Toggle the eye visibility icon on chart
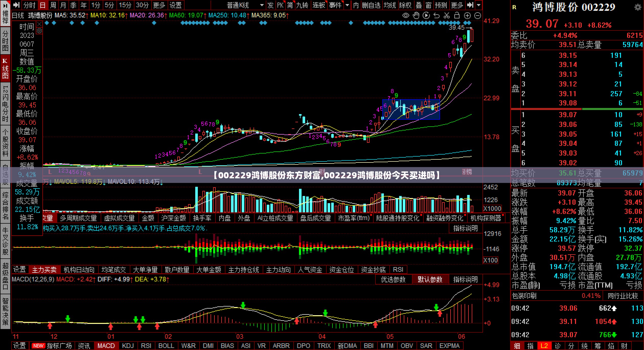Screen dimensions: 644x350 406,16
